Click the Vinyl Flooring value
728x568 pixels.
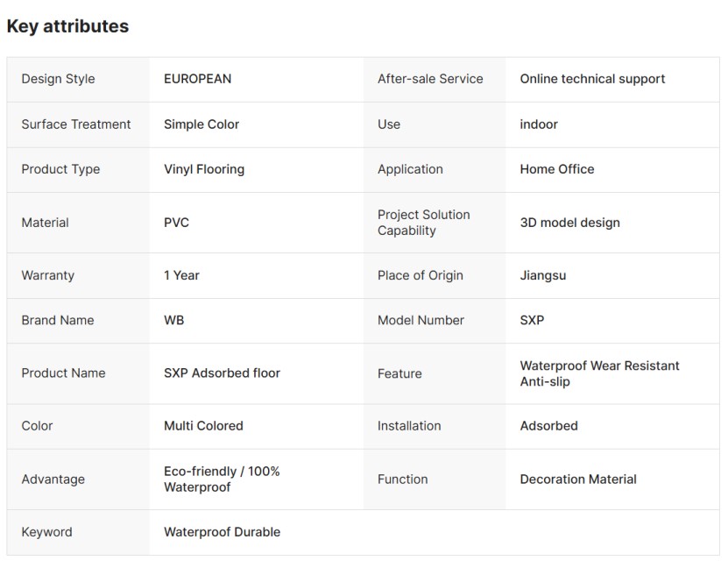[x=204, y=169]
